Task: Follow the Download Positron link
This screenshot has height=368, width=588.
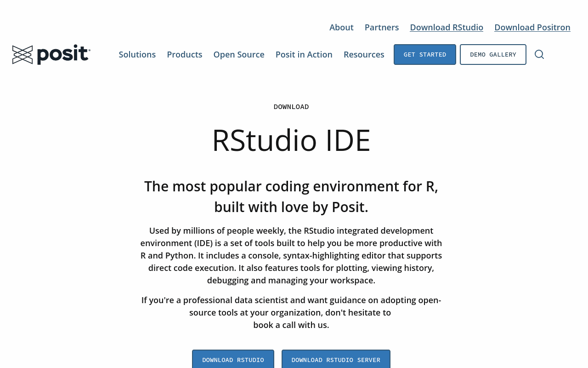Action: (532, 27)
